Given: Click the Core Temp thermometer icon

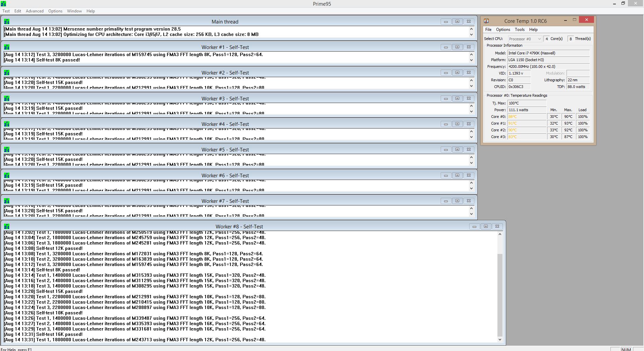Looking at the screenshot, I should 486,21.
